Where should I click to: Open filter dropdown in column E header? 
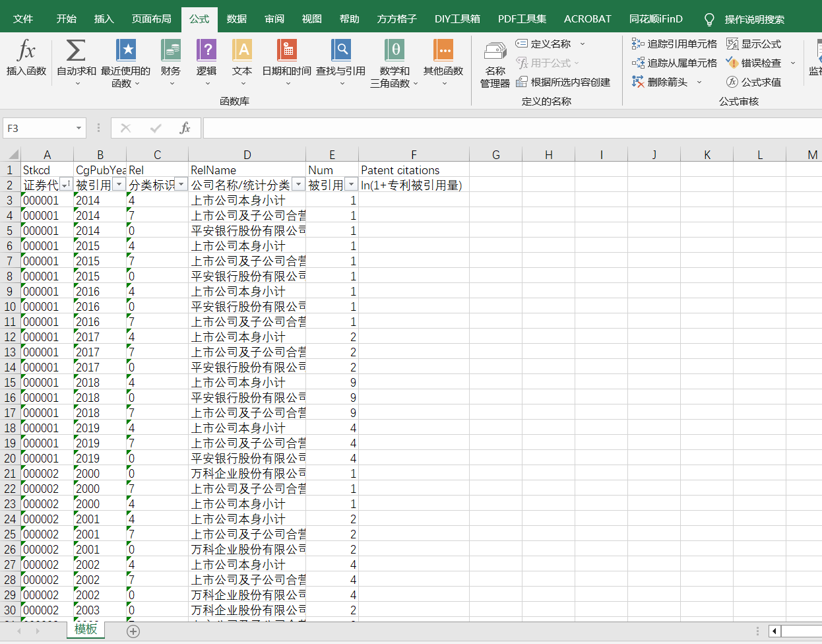[351, 185]
